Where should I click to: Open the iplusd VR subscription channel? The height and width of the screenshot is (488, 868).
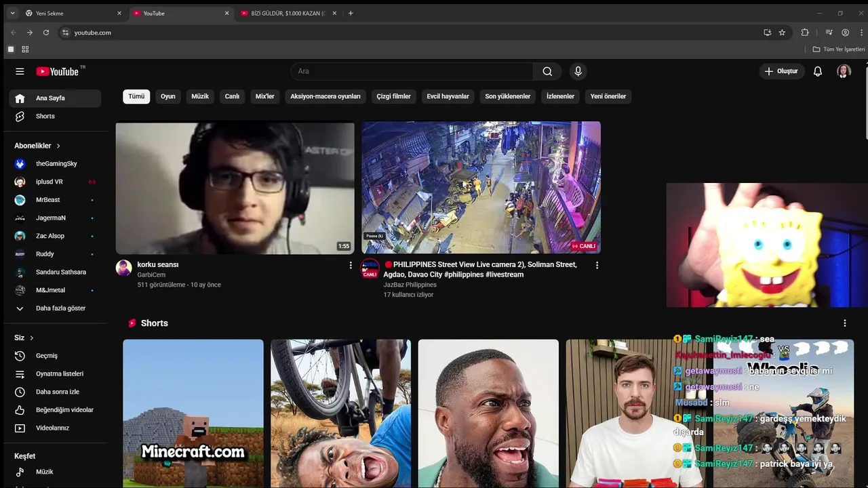pyautogui.click(x=55, y=182)
